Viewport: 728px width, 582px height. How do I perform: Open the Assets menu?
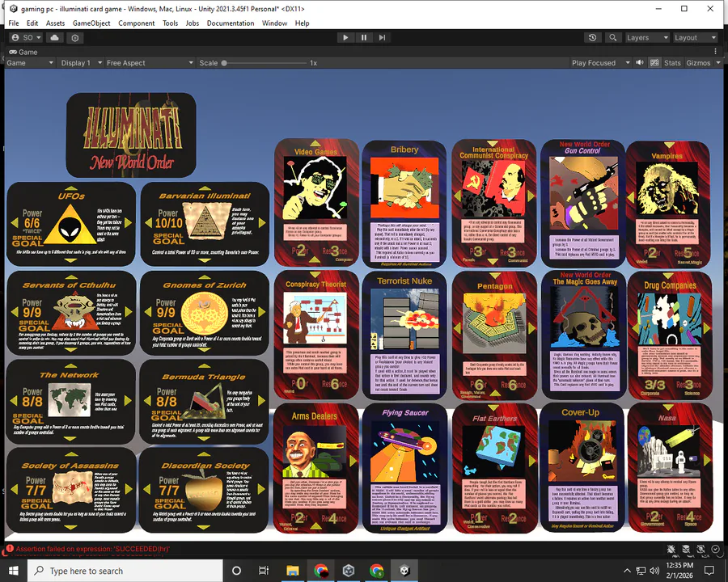click(x=55, y=23)
